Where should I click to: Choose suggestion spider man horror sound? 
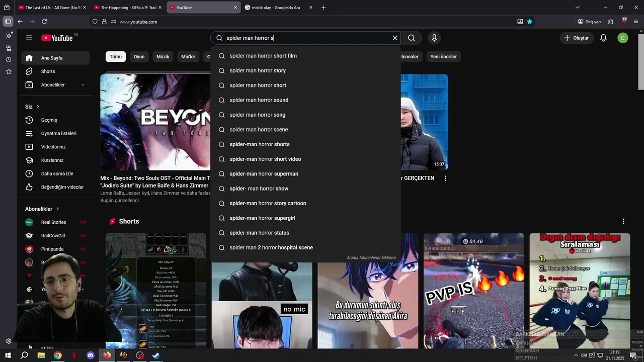point(305,100)
